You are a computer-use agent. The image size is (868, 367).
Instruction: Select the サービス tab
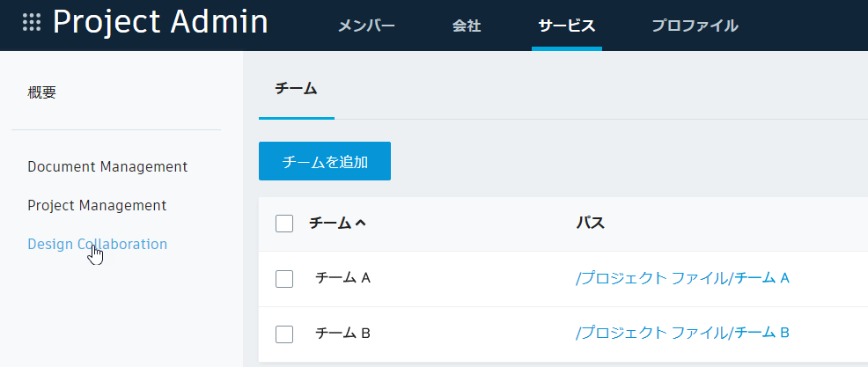567,26
